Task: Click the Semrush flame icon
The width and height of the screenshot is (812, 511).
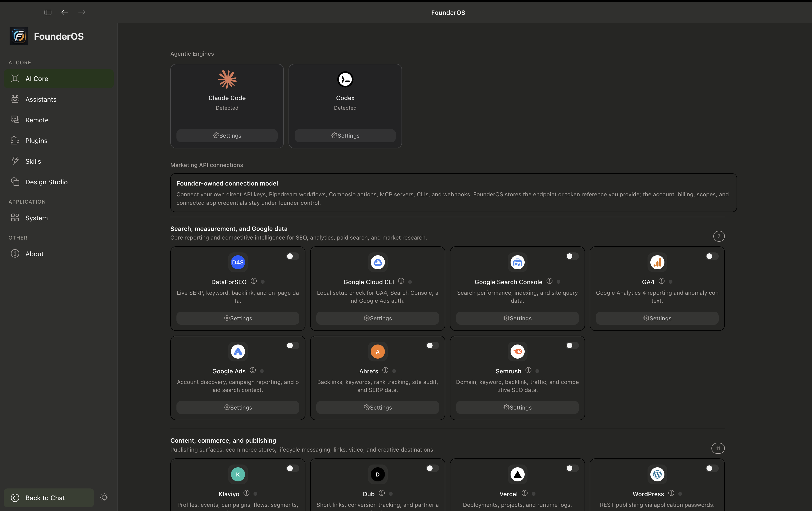Action: pos(517,352)
